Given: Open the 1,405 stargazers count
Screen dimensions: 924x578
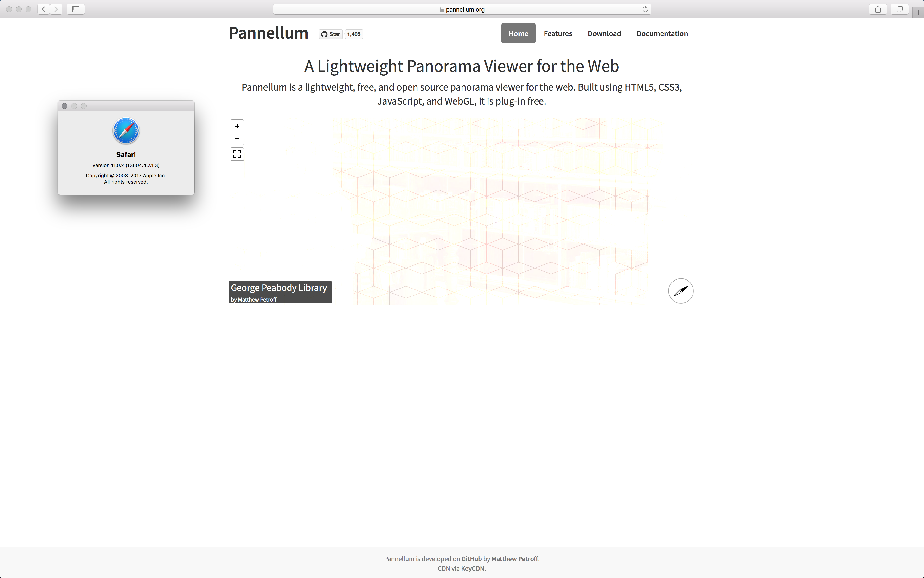Looking at the screenshot, I should tap(354, 34).
